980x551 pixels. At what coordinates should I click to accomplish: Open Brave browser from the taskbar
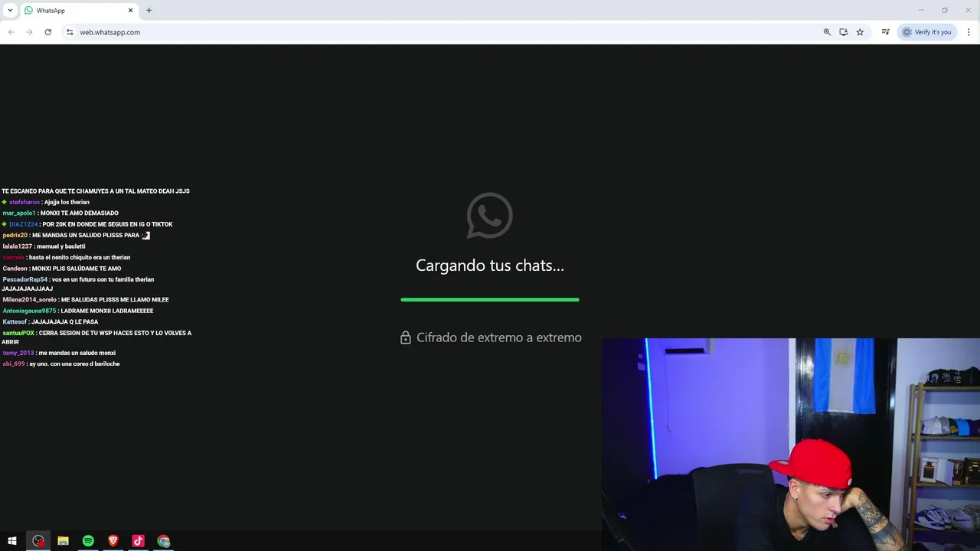113,541
